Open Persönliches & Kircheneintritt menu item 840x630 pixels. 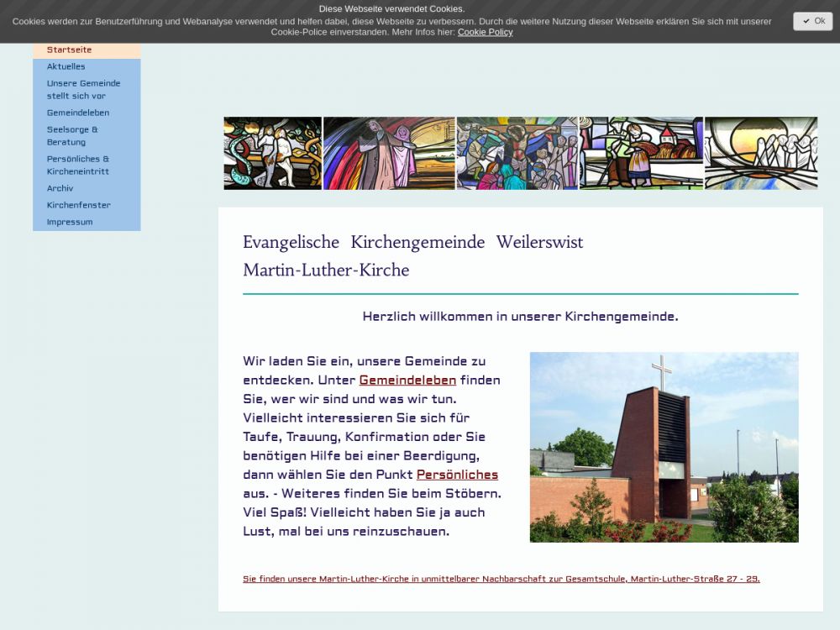78,165
